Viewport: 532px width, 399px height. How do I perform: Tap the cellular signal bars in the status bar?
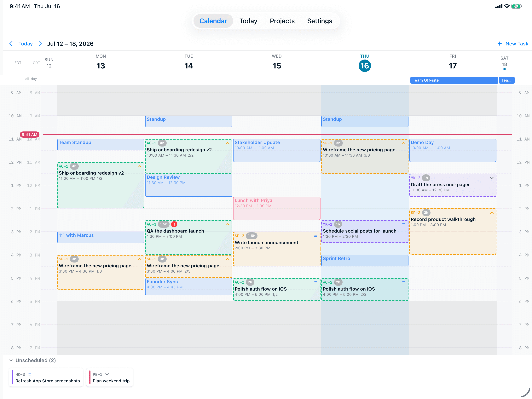coord(499,6)
